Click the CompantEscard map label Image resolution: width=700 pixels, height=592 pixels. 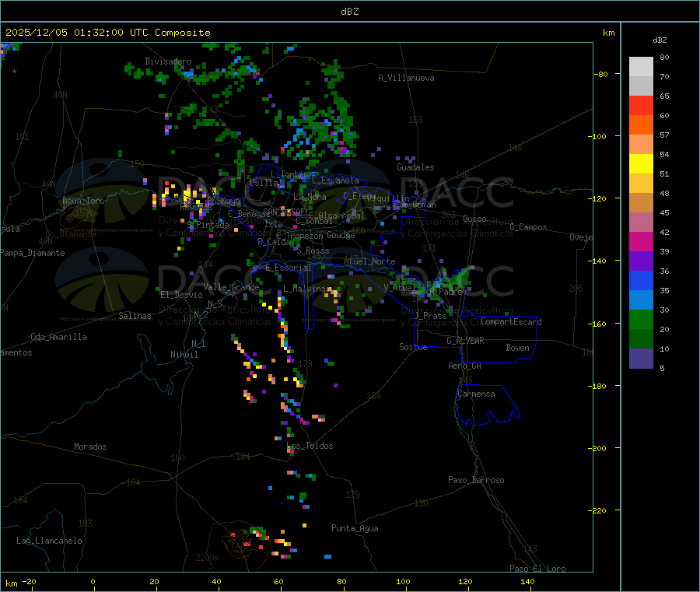pyautogui.click(x=512, y=322)
